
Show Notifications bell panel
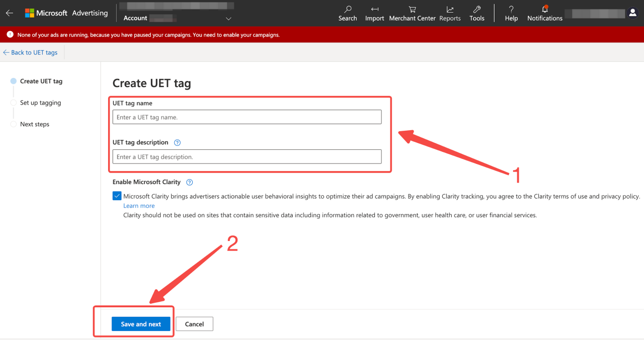pos(545,14)
